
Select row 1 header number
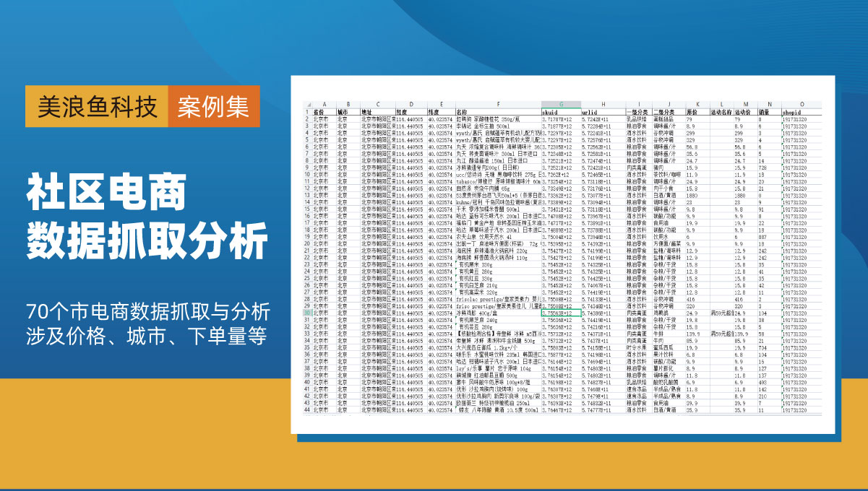click(x=306, y=113)
